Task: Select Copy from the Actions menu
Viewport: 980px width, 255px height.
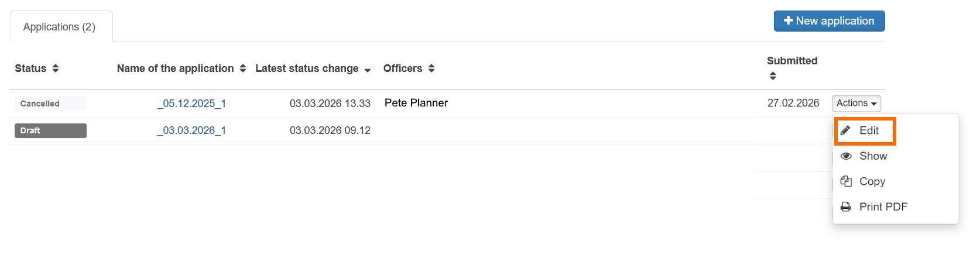Action: coord(872,181)
